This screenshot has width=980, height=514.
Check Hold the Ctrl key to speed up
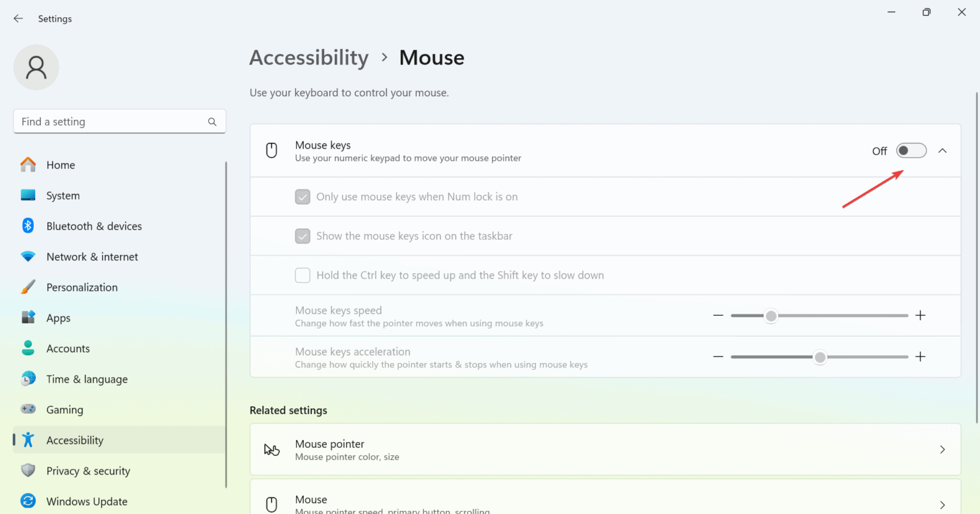coord(302,275)
